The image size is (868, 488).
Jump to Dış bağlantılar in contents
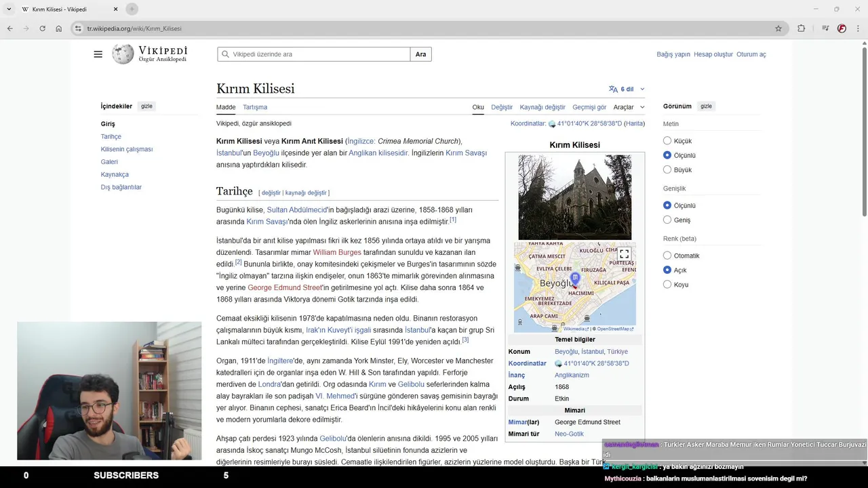[121, 187]
